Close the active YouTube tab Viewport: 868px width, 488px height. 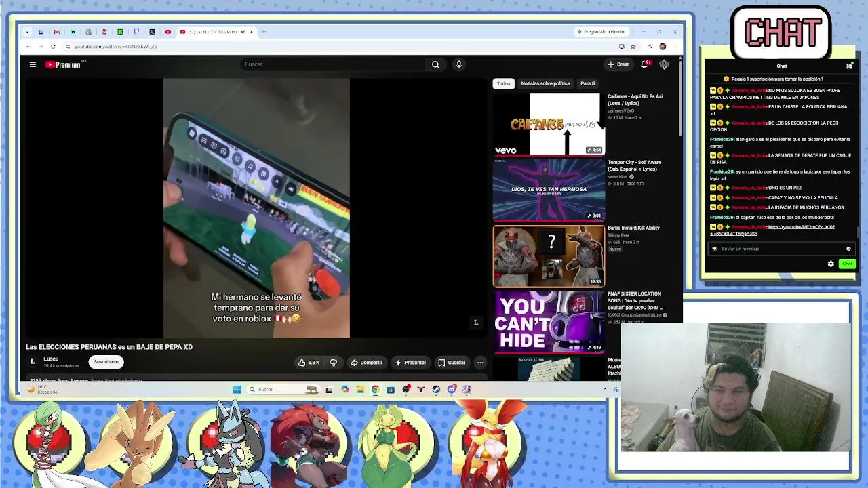[252, 32]
